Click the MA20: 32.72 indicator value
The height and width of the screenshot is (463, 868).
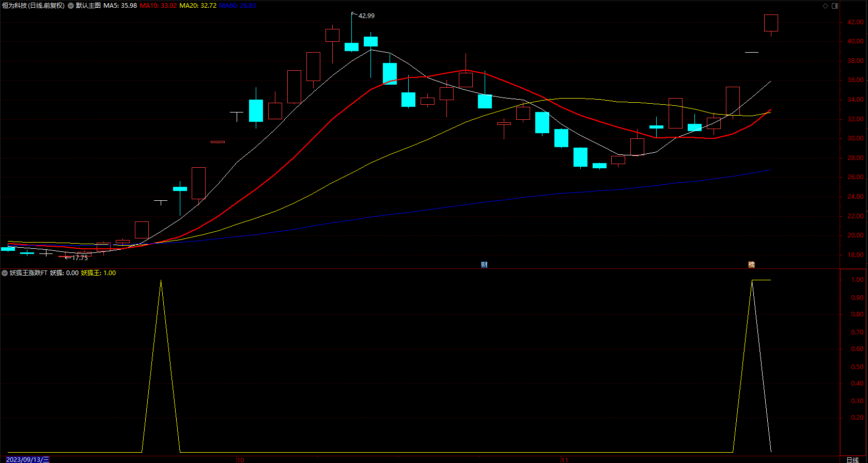coord(198,6)
